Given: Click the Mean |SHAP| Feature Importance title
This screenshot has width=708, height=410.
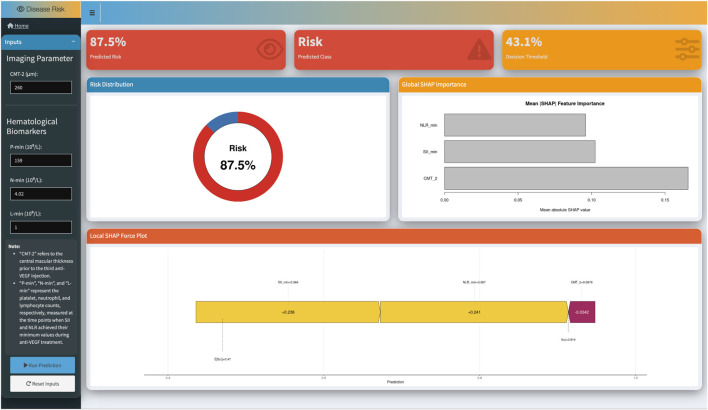Looking at the screenshot, I should tap(564, 103).
